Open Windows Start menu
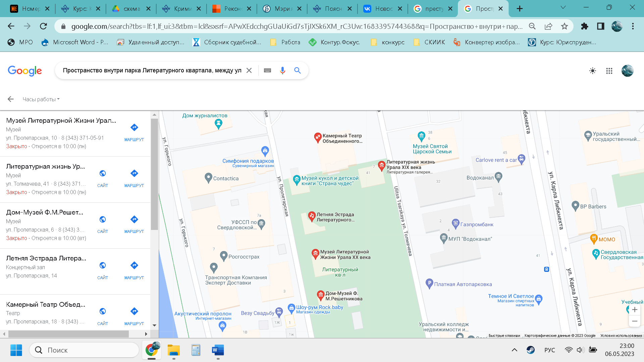Screen dimensions: 644x362 (x=16, y=350)
